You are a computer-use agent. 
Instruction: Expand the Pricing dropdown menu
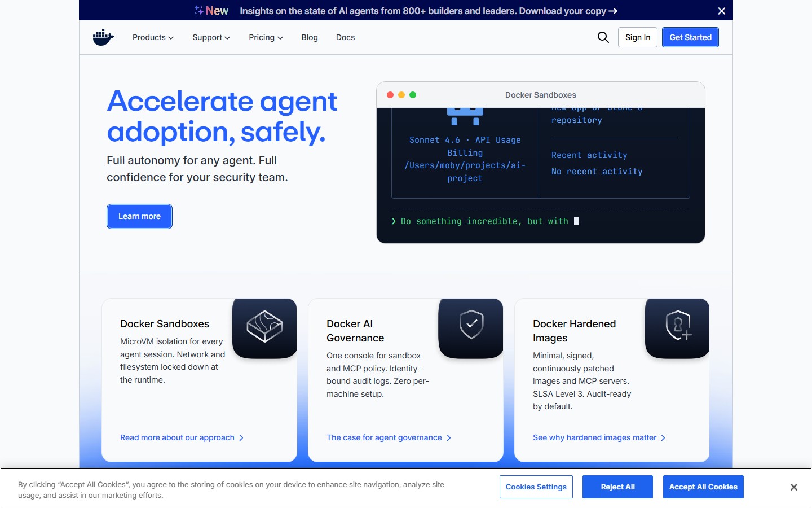(x=266, y=37)
